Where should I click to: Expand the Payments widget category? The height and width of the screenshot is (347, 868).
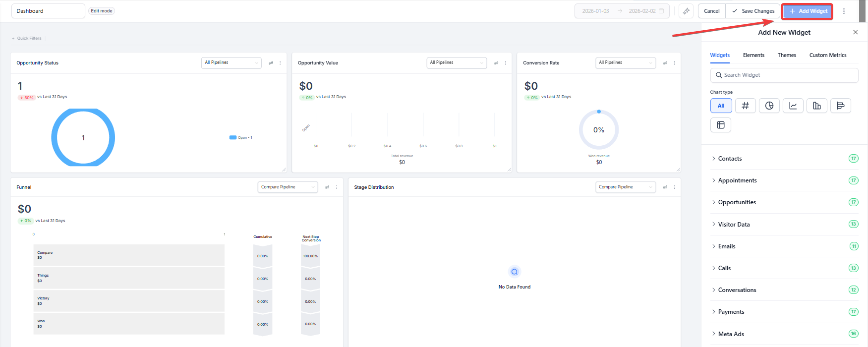pyautogui.click(x=731, y=312)
